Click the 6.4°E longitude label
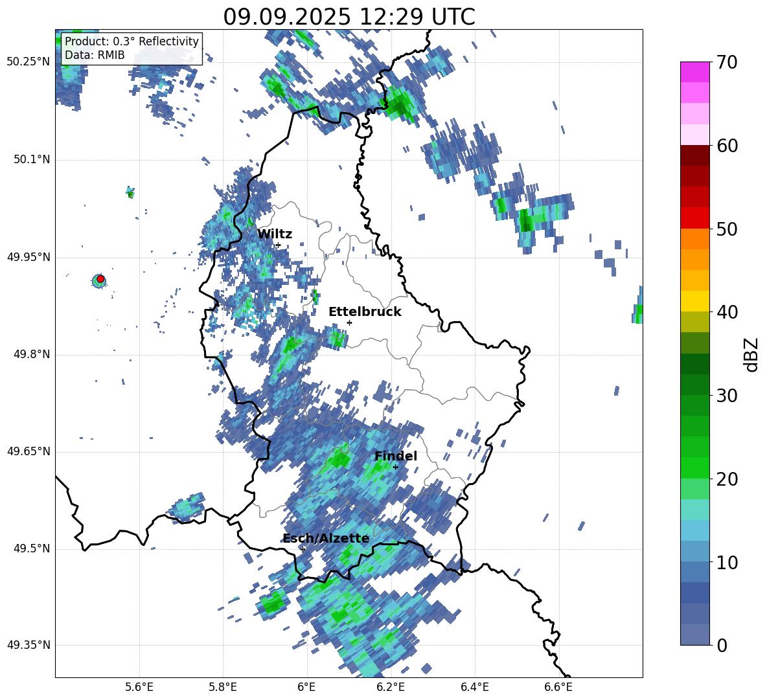The image size is (767, 700). [x=474, y=688]
